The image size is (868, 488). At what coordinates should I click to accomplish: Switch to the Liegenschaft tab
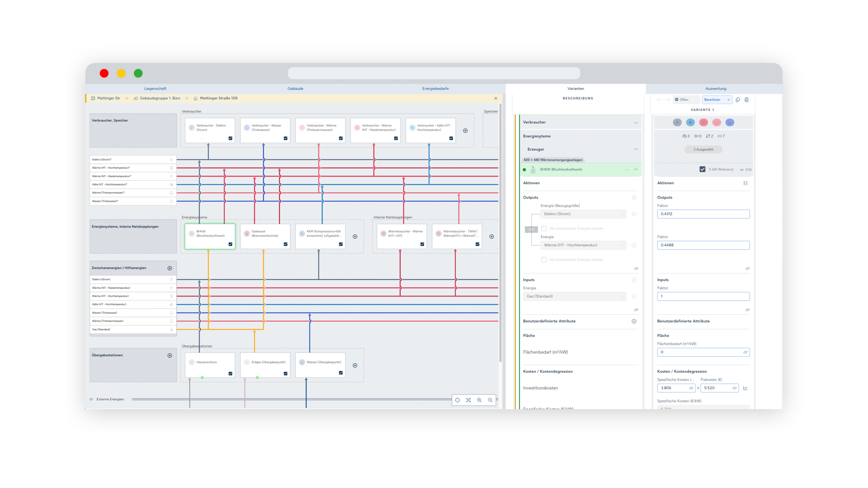point(155,88)
